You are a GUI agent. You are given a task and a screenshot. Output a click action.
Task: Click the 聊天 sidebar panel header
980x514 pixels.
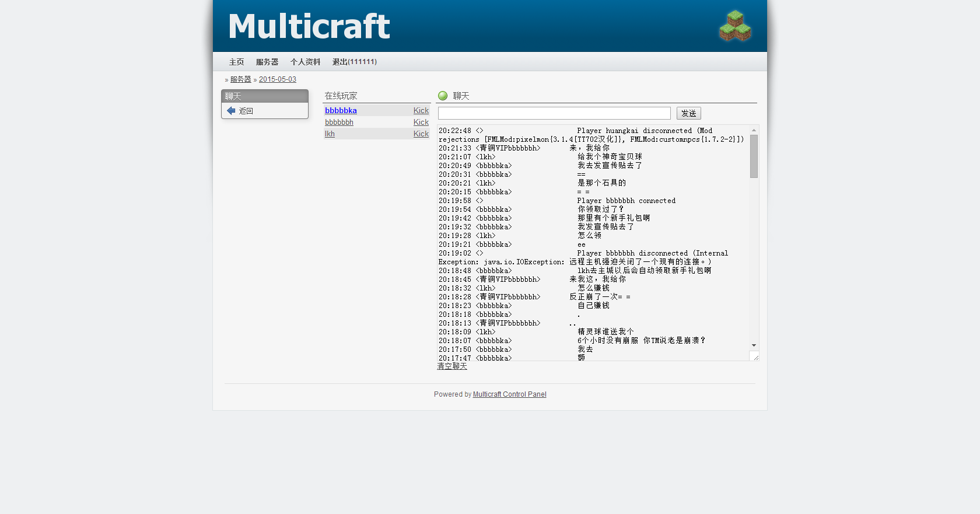click(265, 96)
